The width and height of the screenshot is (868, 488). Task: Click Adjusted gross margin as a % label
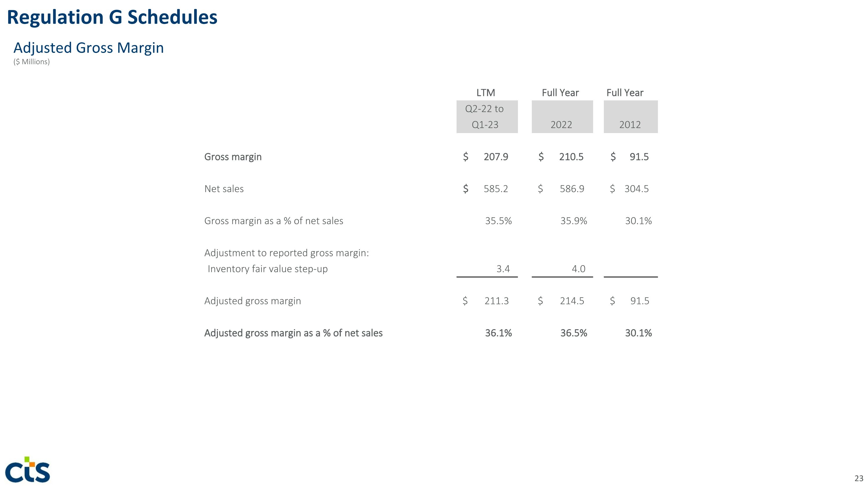point(293,333)
